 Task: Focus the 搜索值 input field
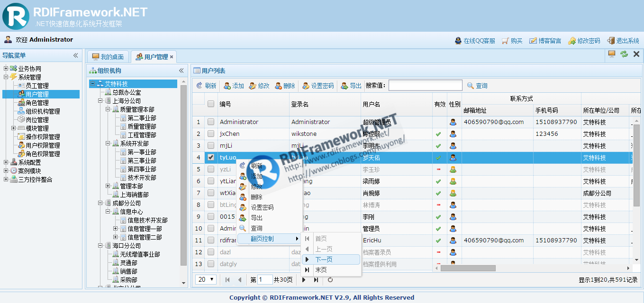[425, 85]
